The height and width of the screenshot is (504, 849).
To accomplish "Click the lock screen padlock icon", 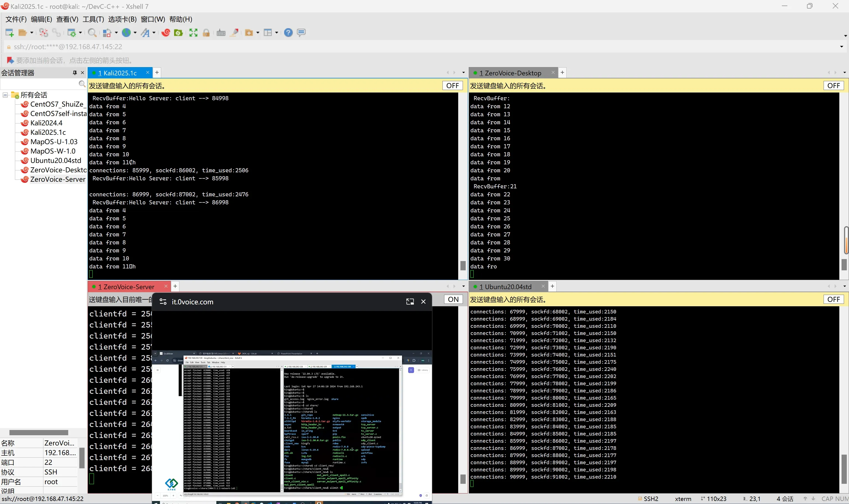I will pos(206,33).
